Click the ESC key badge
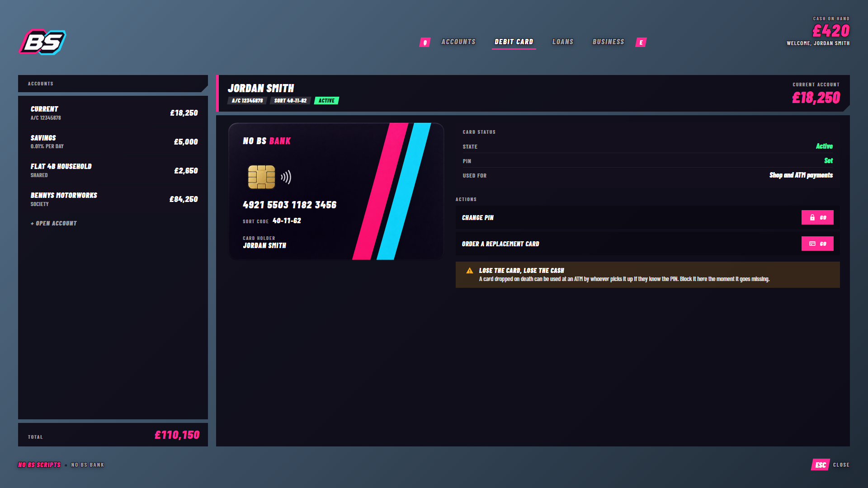Screen dimensions: 868x488 pos(821,465)
